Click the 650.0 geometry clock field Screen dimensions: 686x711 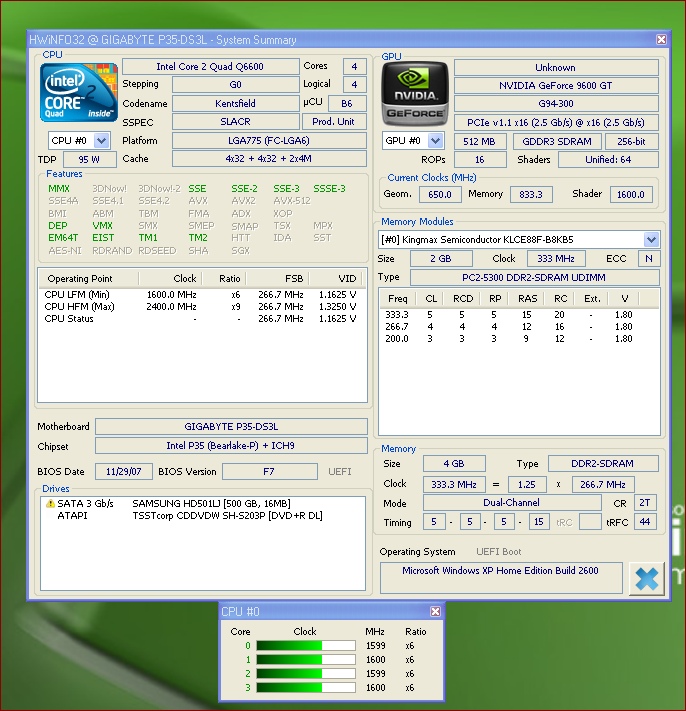pyautogui.click(x=440, y=195)
